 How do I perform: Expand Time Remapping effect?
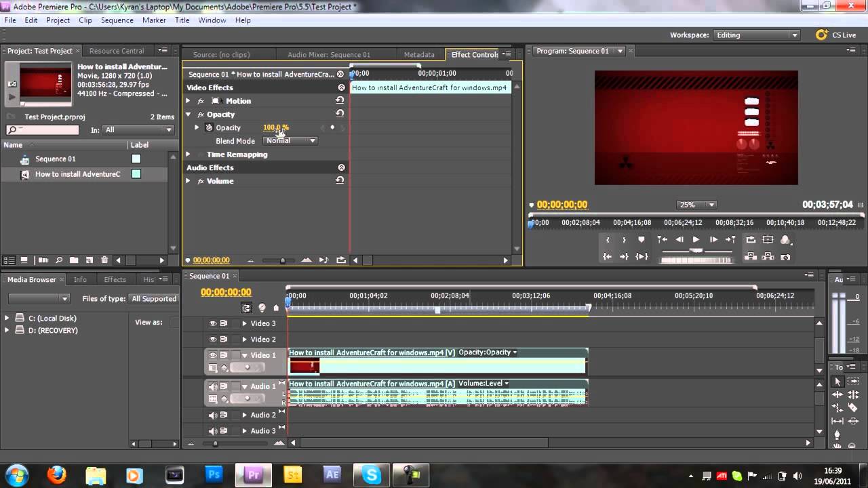(189, 155)
